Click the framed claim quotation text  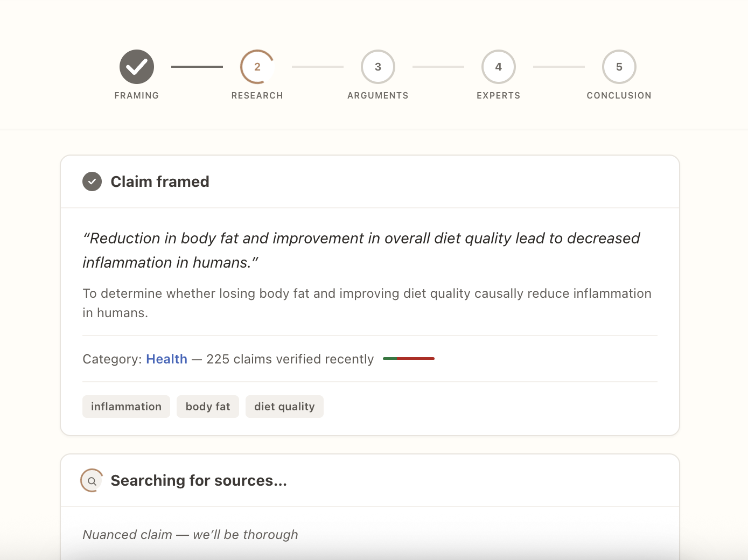point(361,250)
